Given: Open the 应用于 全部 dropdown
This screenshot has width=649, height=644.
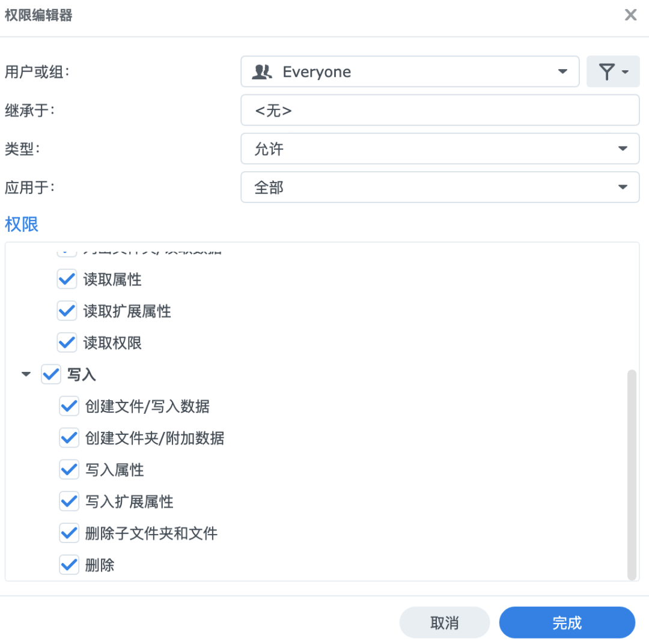Looking at the screenshot, I should click(622, 187).
